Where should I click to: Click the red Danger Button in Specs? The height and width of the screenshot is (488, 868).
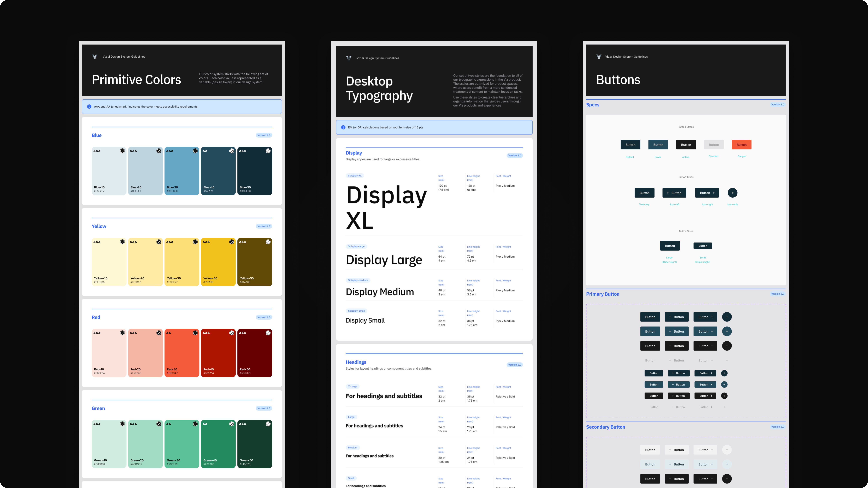(x=742, y=144)
